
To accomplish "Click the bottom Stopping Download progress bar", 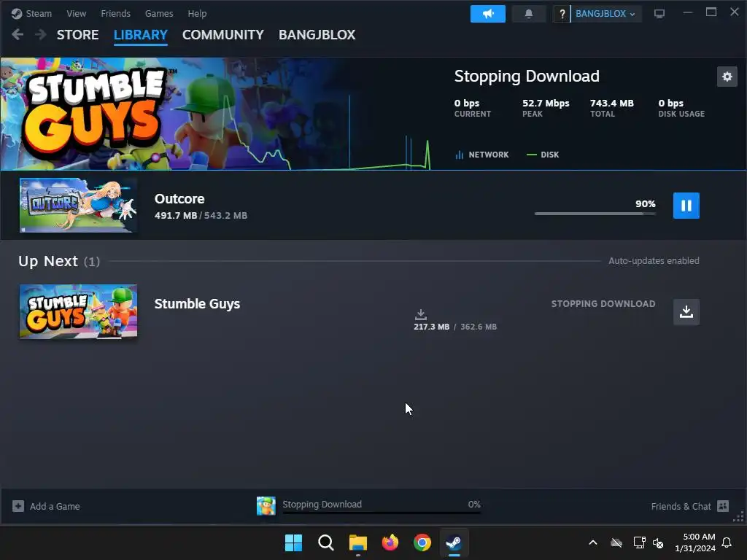I will 382,513.
